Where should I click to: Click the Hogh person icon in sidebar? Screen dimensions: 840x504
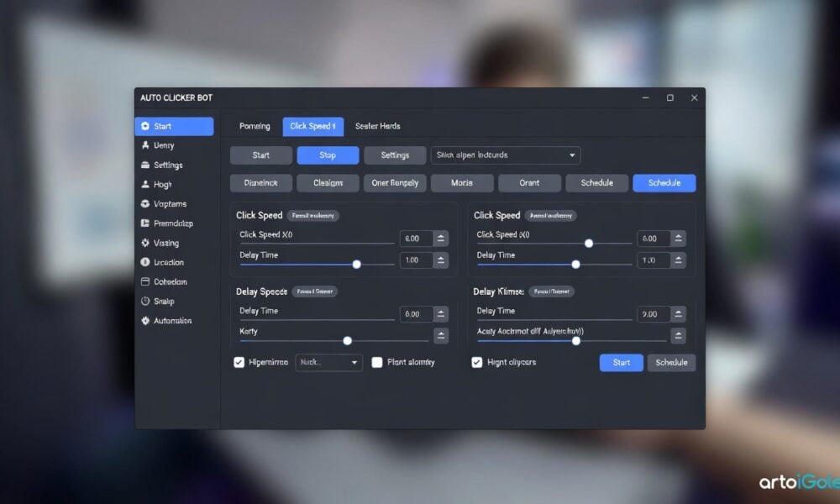pos(145,185)
